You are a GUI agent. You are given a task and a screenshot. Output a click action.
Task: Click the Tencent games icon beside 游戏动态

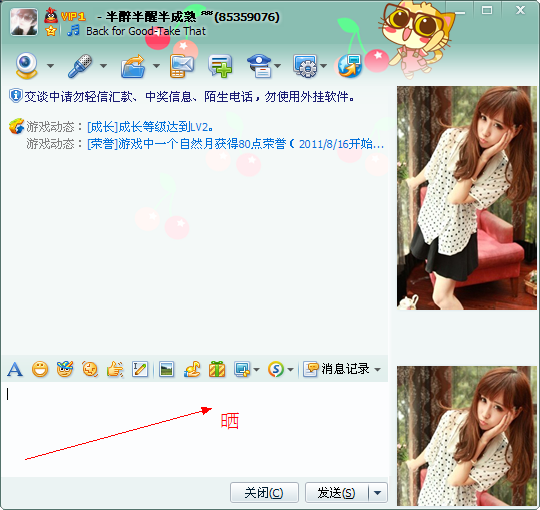(x=16, y=126)
